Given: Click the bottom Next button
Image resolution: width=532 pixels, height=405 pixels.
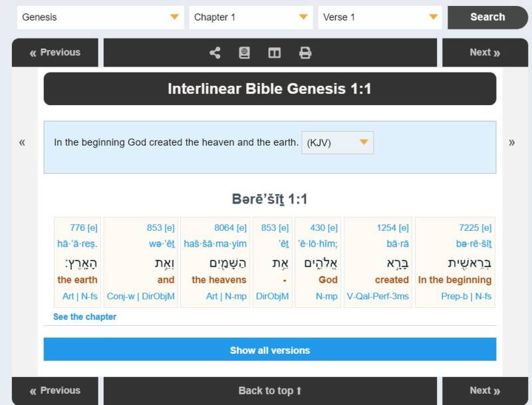Looking at the screenshot, I should (x=485, y=390).
